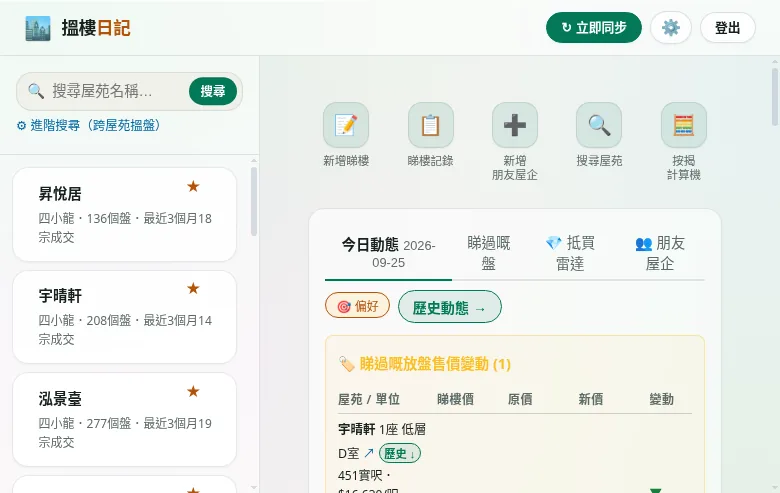Sync now with 立即同步 button

[593, 27]
